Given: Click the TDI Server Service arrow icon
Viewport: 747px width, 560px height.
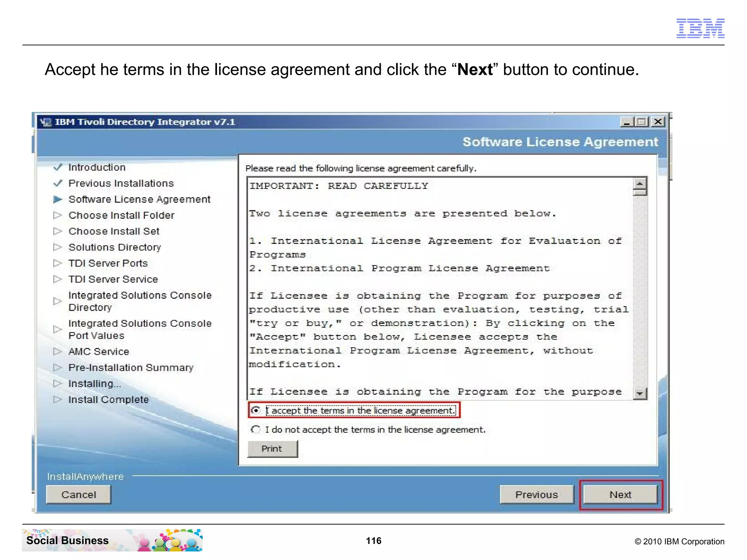Looking at the screenshot, I should (58, 279).
